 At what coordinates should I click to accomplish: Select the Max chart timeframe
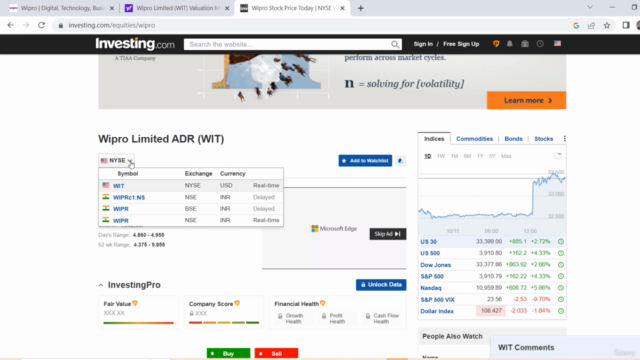(506, 156)
